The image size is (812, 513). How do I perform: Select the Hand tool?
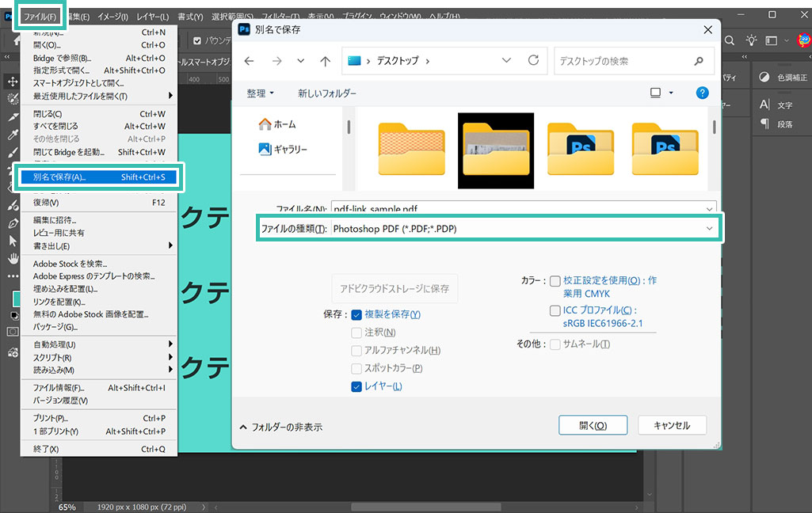click(x=13, y=258)
